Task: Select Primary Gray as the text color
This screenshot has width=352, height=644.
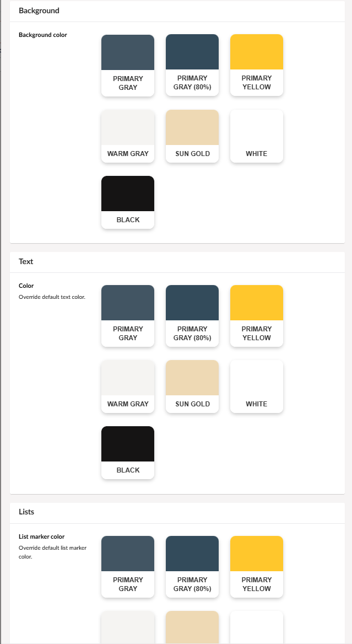Action: (128, 315)
